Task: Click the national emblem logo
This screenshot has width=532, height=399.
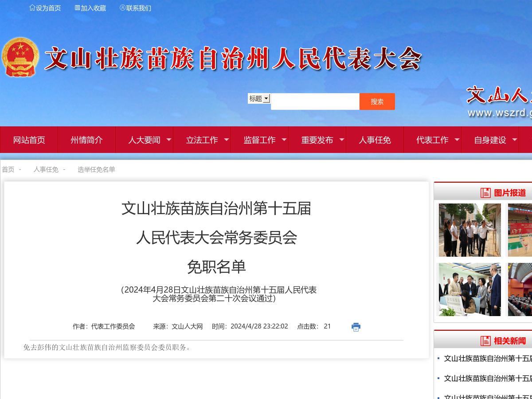Action: pyautogui.click(x=20, y=57)
